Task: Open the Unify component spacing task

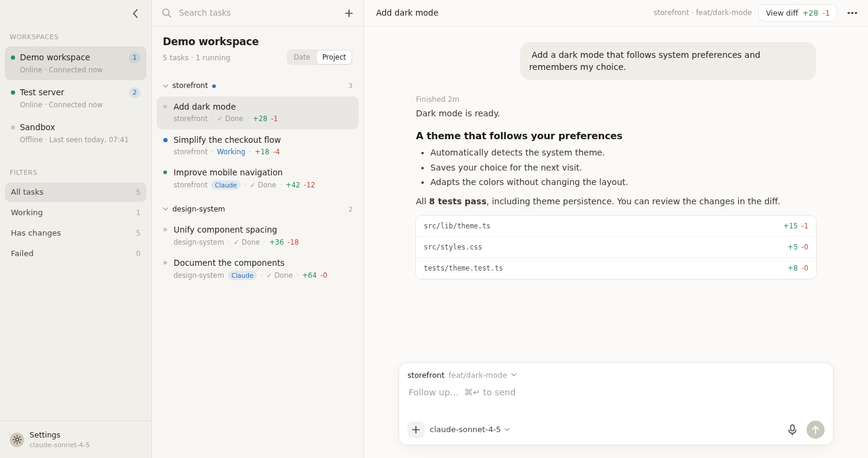Action: pos(257,236)
